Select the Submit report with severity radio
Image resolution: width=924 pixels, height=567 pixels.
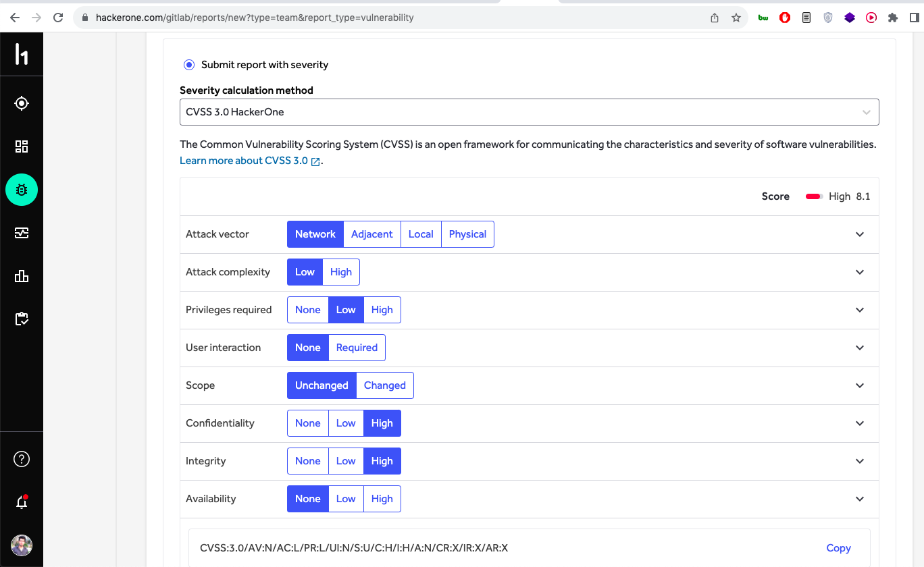pos(189,65)
